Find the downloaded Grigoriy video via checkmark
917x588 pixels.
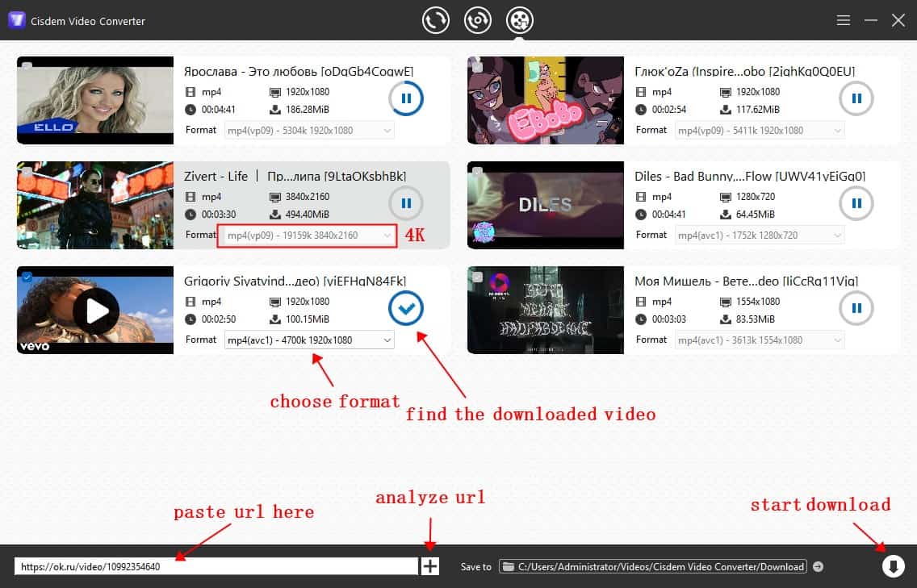point(406,308)
